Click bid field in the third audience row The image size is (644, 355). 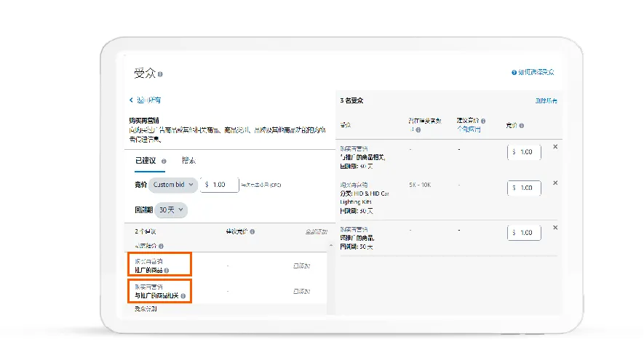tap(524, 233)
